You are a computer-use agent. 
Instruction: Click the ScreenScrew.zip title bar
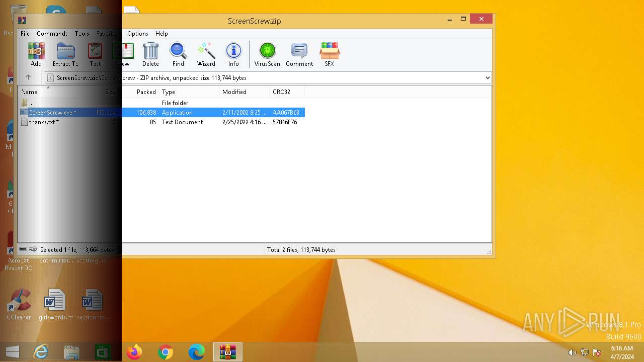point(254,21)
